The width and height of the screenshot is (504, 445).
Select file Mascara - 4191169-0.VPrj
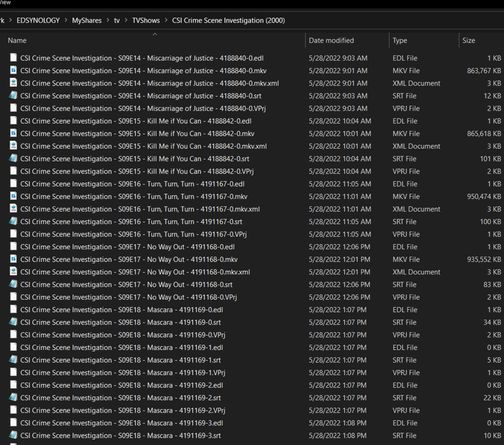click(x=123, y=335)
